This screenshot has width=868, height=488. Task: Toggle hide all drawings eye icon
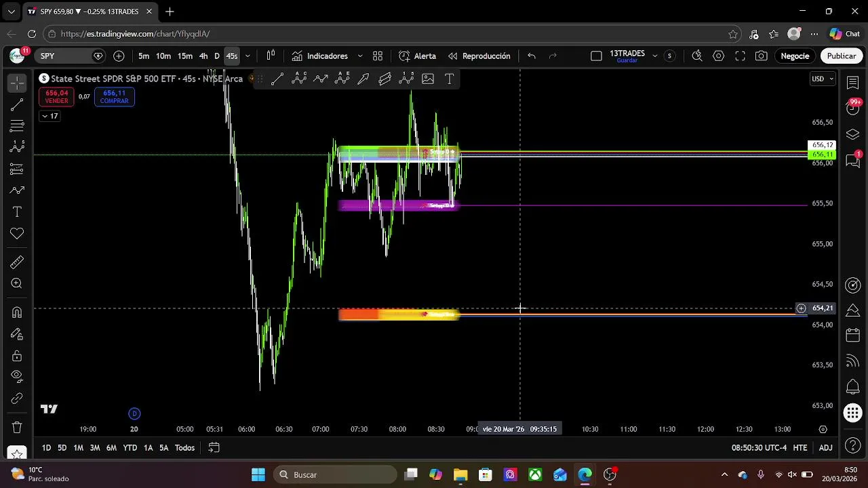tap(17, 377)
